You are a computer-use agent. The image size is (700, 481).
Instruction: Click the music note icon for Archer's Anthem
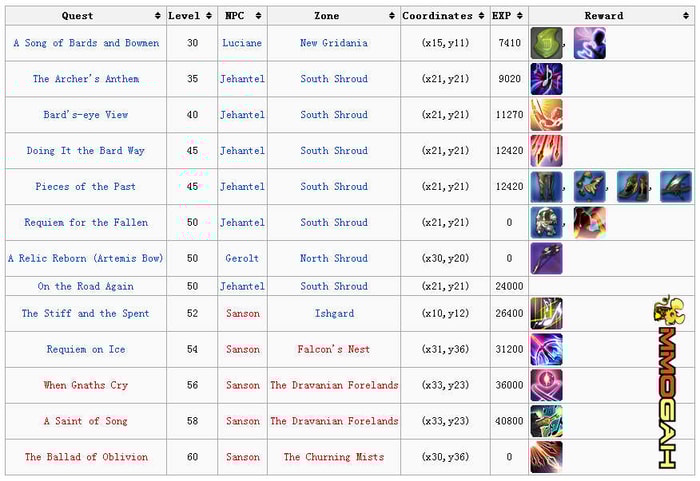[546, 79]
